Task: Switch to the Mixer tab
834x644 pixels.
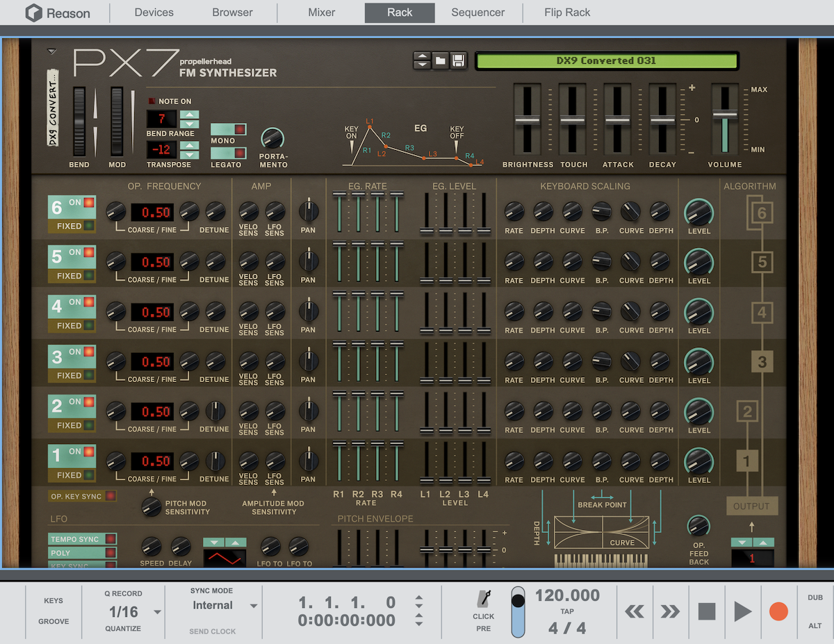Action: click(x=321, y=13)
